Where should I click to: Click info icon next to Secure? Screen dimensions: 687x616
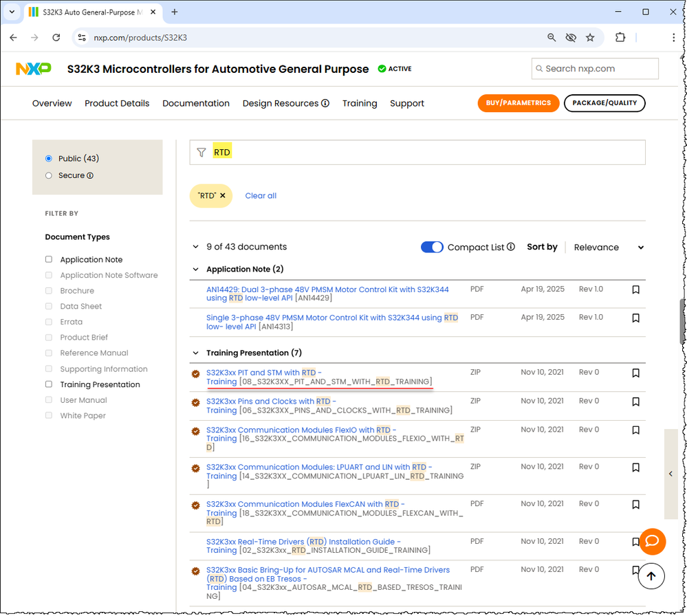[x=90, y=176]
